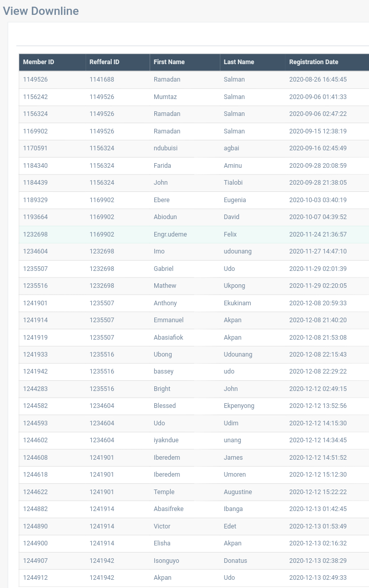
Task: Click the highlighted Engr.udeme name cell
Action: (x=170, y=234)
